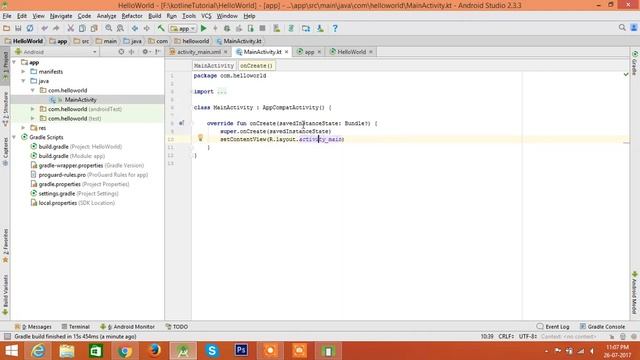The width and height of the screenshot is (640, 360).
Task: Open the Android Monitor tool window
Action: pyautogui.click(x=127, y=327)
